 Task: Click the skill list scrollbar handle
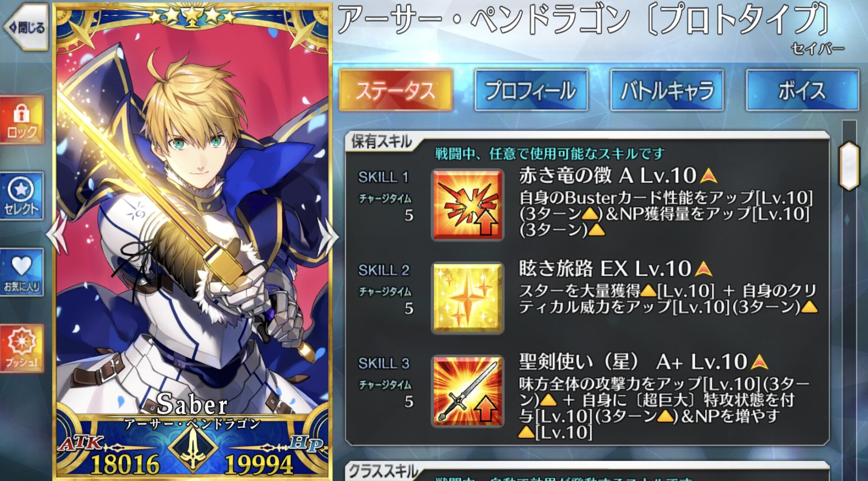point(849,165)
